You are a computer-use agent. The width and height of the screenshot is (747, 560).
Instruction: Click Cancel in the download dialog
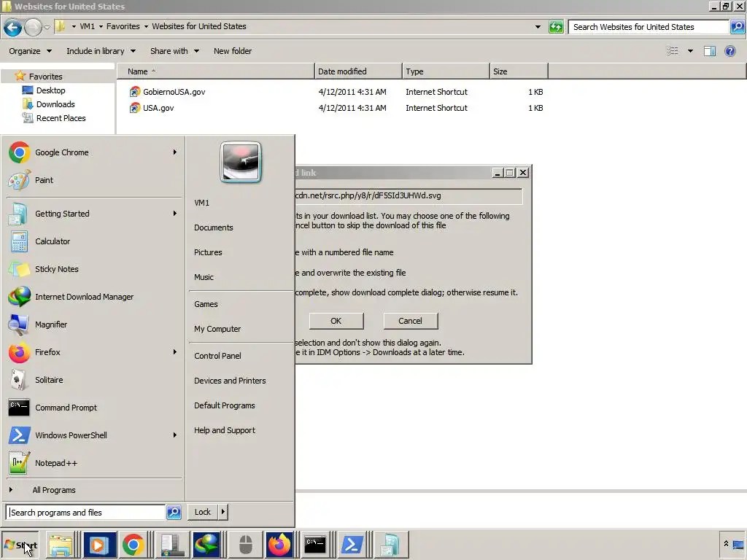tap(410, 321)
